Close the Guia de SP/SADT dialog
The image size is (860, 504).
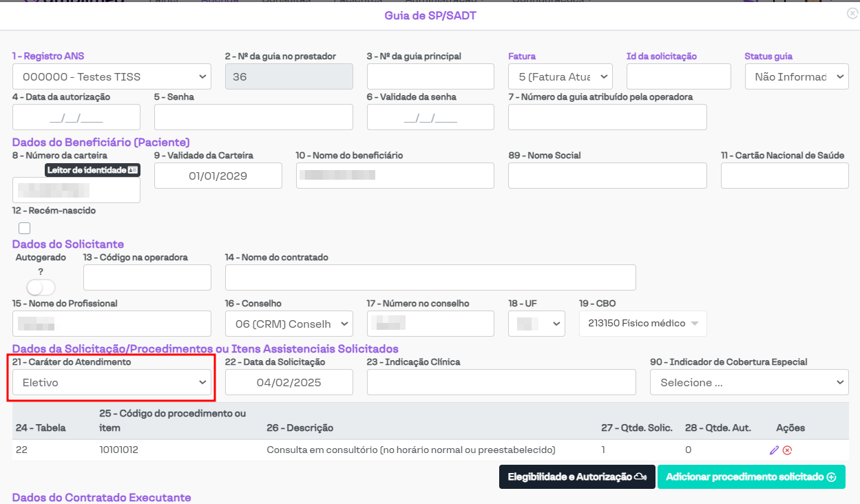(852, 13)
